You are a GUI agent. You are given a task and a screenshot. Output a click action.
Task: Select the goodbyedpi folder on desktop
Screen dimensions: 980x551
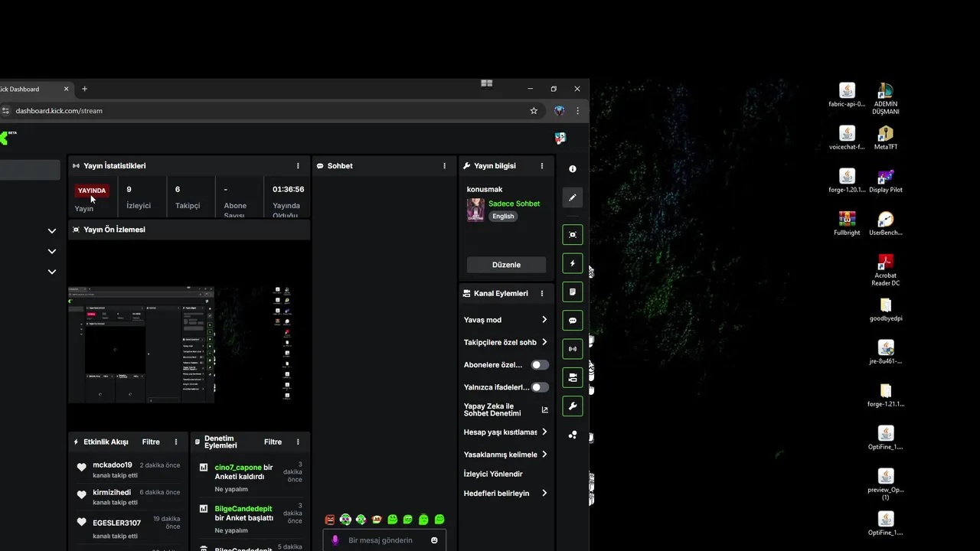pyautogui.click(x=886, y=309)
